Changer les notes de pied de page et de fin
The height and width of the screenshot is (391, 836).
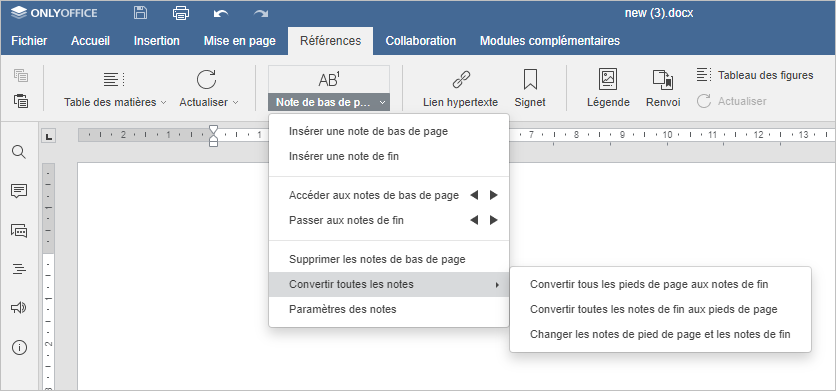point(660,334)
